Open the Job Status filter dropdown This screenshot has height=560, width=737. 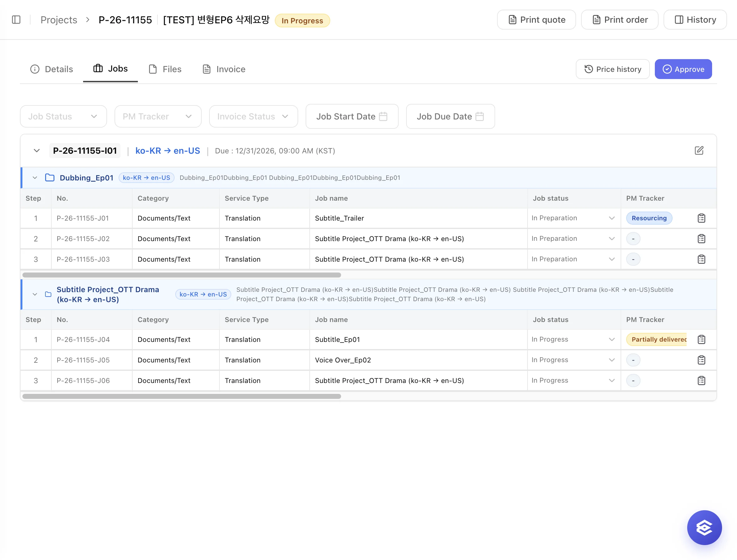tap(63, 116)
